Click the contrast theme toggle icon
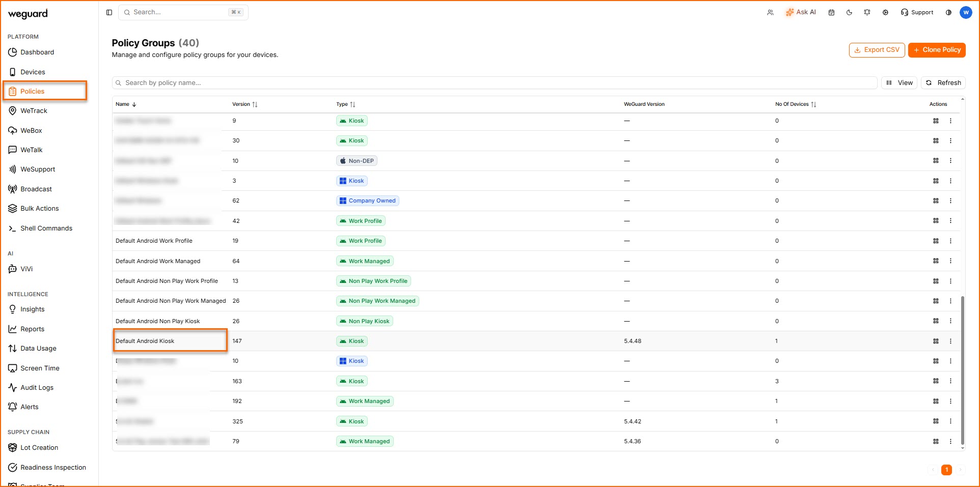The image size is (980, 487). coord(948,13)
